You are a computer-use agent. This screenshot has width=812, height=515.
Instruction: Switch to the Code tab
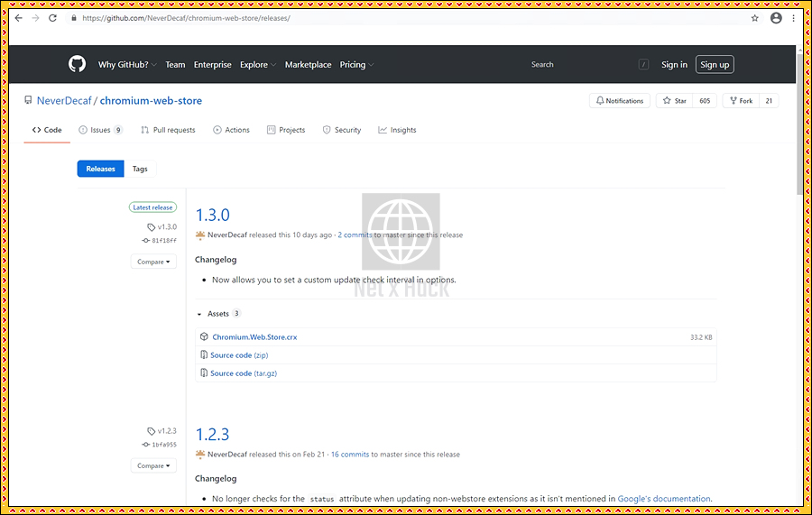(47, 130)
